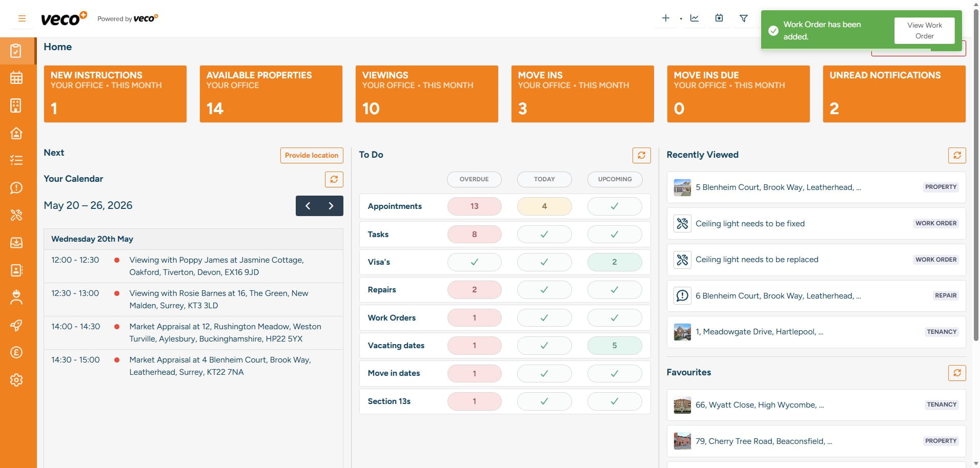This screenshot has width=980, height=468.
Task: Open overdue Appointments count 13
Action: pos(474,206)
